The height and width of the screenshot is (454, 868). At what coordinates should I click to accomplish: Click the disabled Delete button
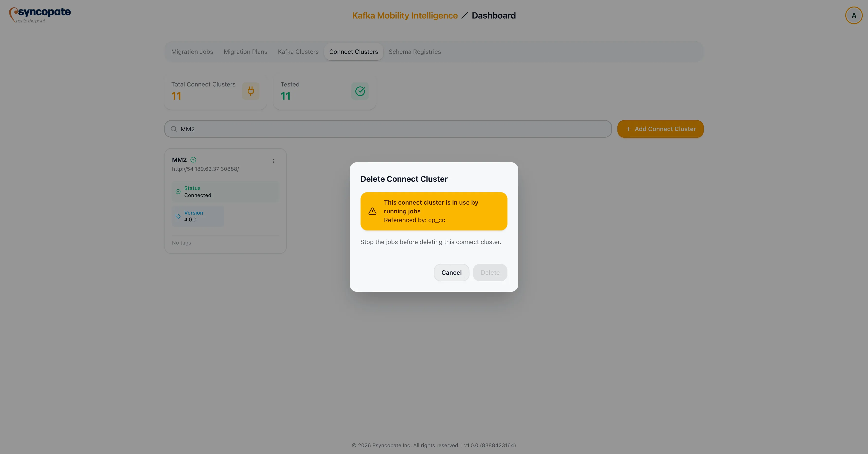click(490, 273)
